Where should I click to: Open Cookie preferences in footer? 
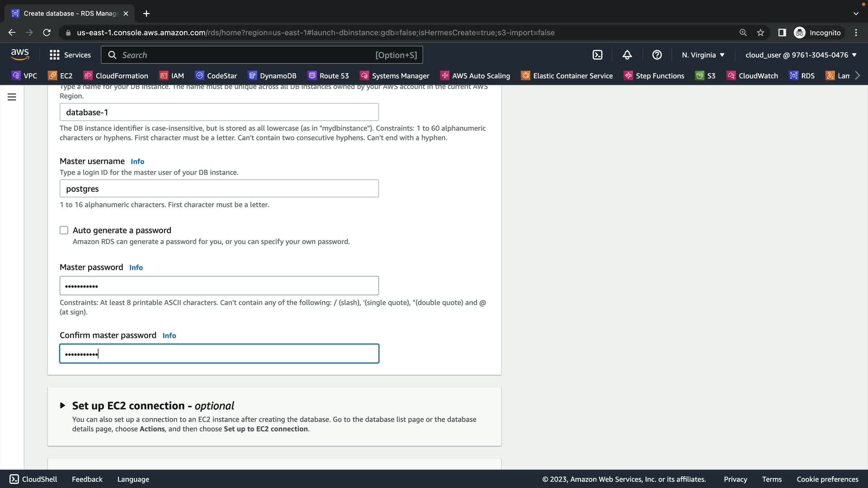(x=827, y=479)
